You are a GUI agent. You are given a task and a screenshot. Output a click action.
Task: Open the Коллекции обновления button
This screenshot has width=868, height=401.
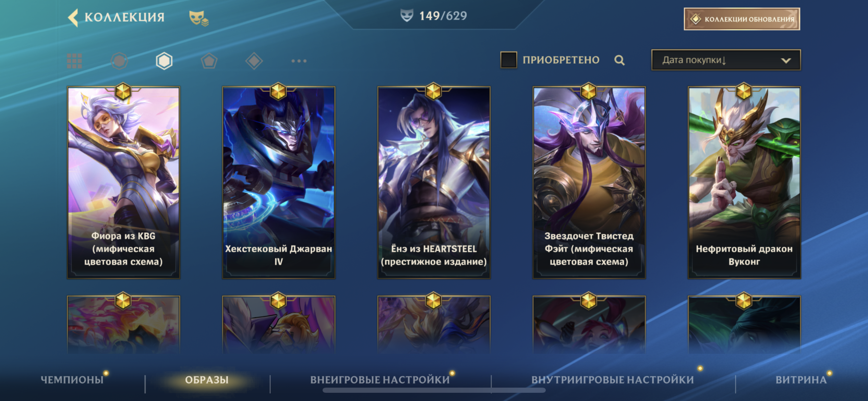pyautogui.click(x=742, y=19)
